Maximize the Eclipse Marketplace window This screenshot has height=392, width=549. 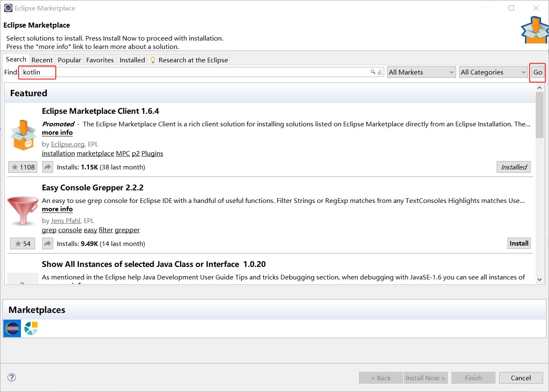pos(511,8)
